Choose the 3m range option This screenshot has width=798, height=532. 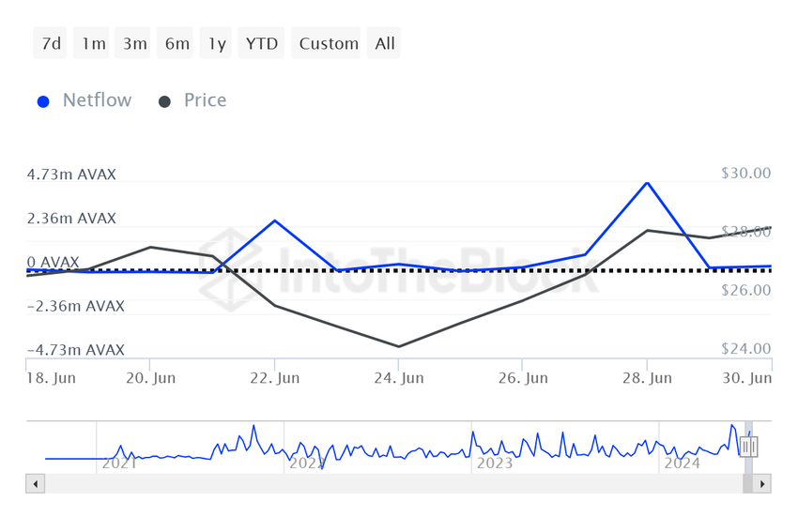pyautogui.click(x=135, y=43)
